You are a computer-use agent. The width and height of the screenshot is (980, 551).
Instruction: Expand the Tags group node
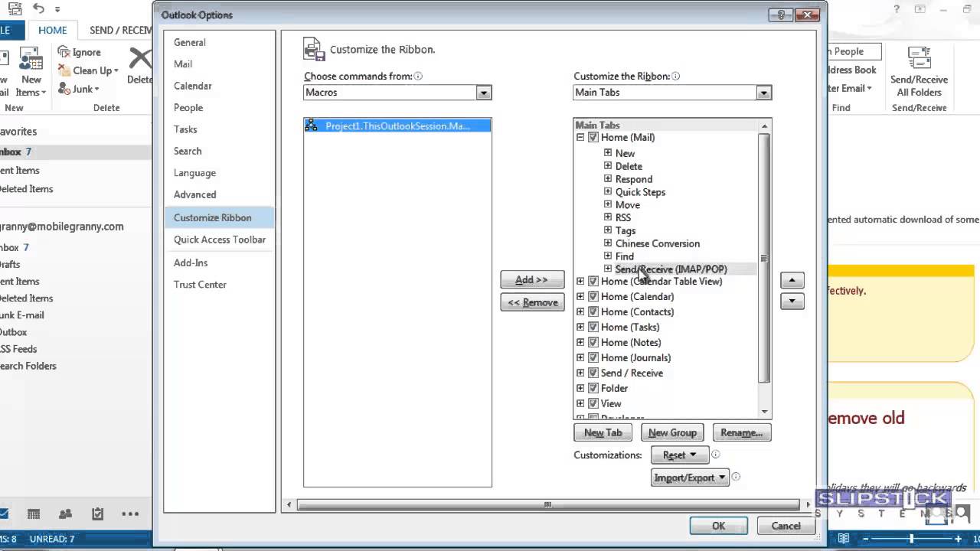coord(608,230)
